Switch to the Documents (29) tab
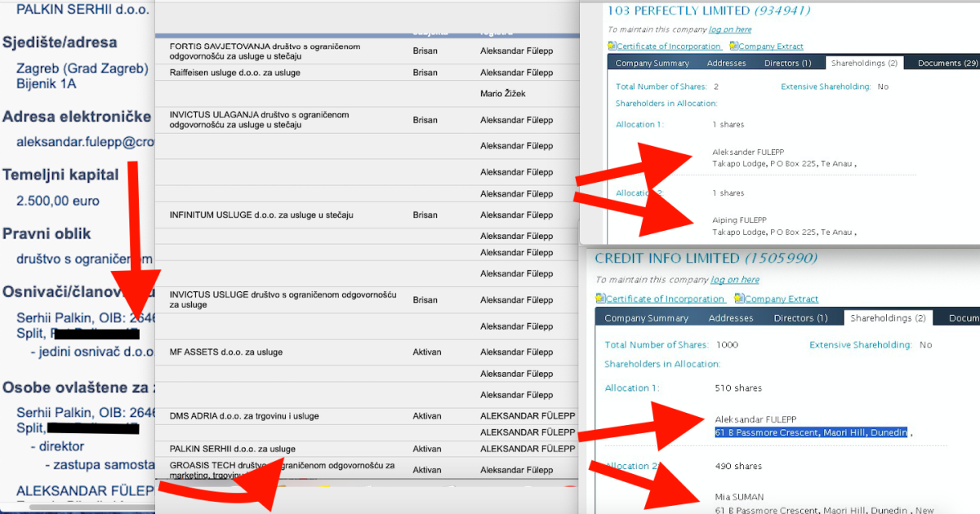 [x=947, y=63]
